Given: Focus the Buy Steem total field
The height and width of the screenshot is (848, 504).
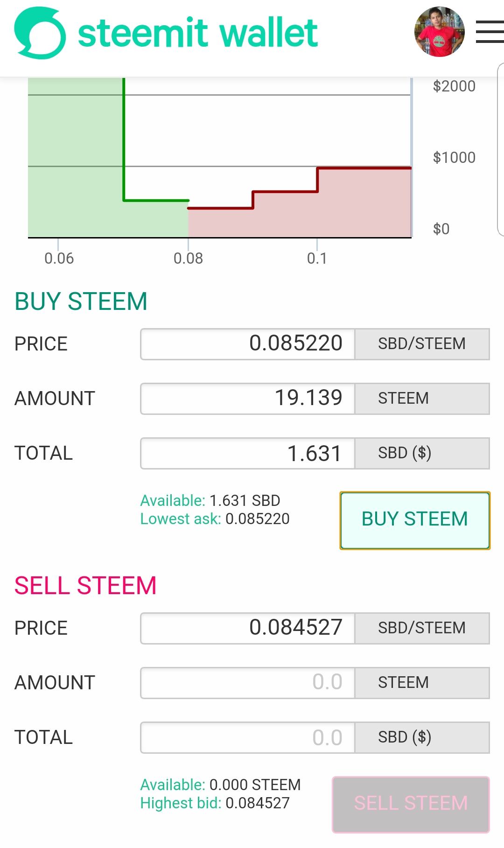Looking at the screenshot, I should (x=248, y=453).
